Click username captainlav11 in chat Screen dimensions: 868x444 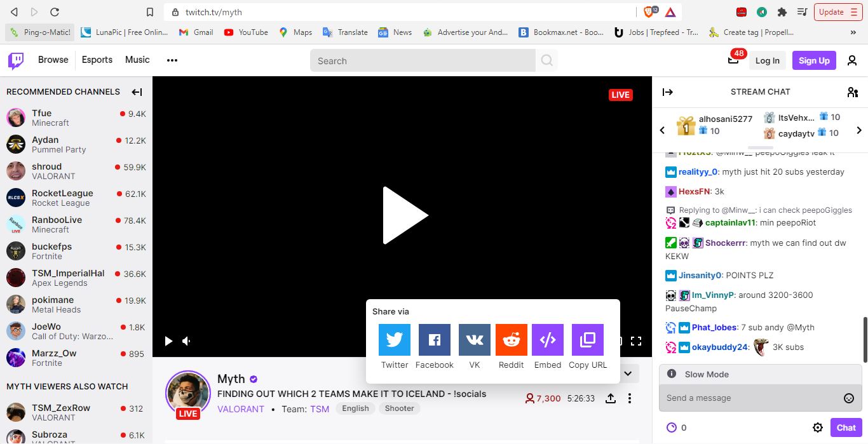(x=730, y=223)
